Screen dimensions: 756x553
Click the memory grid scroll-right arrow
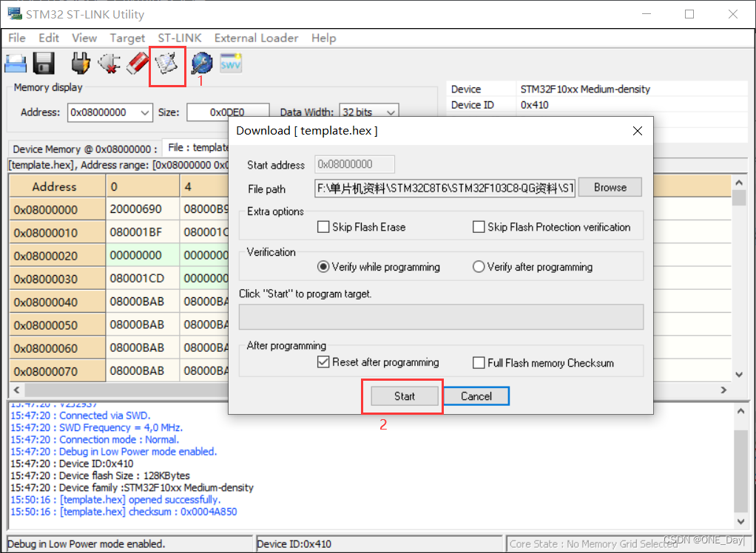[x=723, y=390]
